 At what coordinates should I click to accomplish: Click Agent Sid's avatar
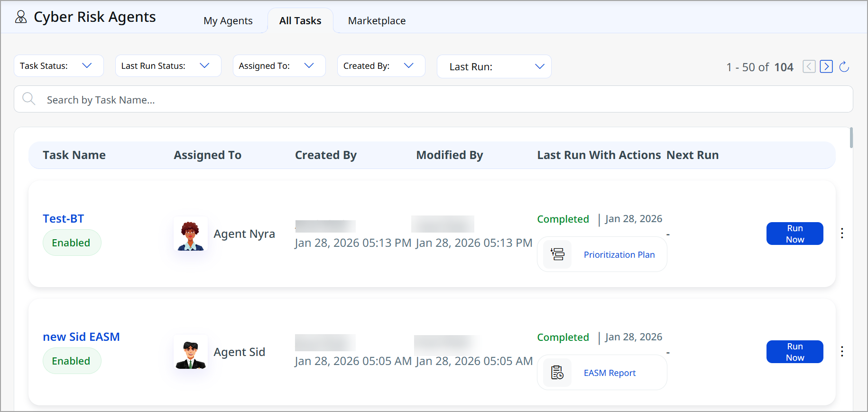[191, 352]
